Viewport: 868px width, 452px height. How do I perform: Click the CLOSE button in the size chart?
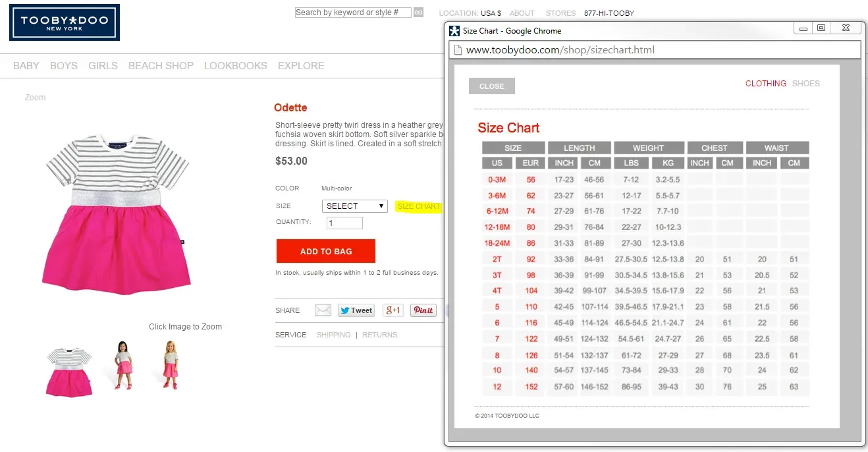(x=491, y=86)
